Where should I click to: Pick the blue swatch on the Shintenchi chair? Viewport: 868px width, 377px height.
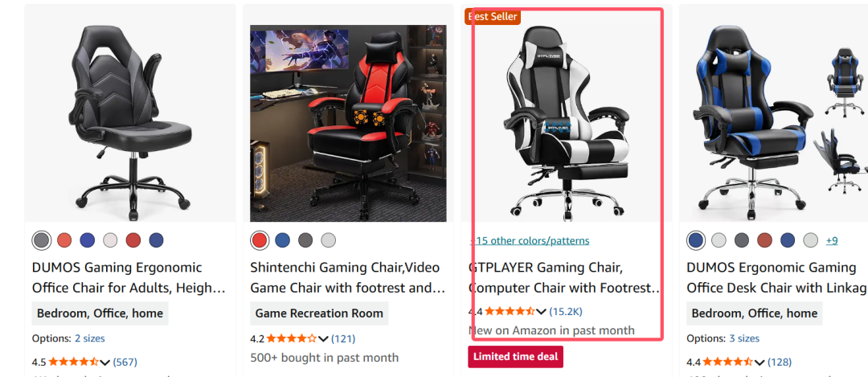coord(282,240)
